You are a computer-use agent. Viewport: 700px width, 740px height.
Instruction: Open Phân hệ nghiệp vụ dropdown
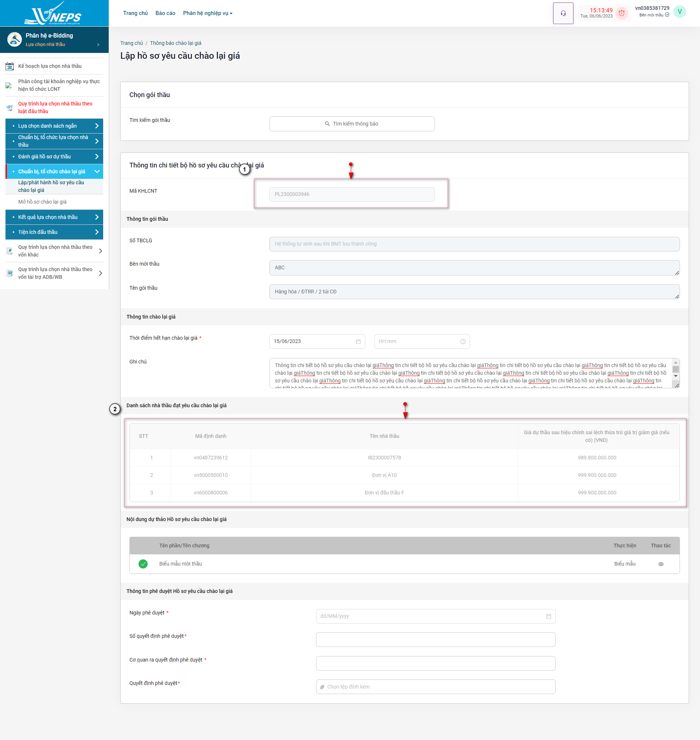click(x=207, y=13)
